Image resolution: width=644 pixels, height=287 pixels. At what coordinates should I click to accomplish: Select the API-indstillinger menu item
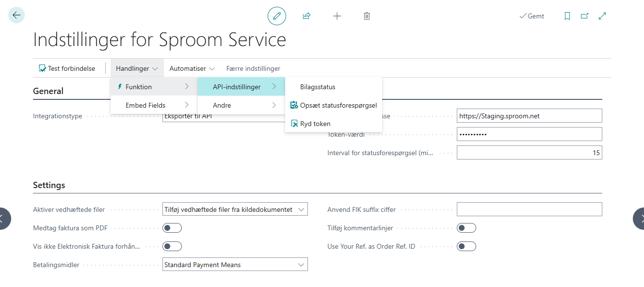pos(241,87)
